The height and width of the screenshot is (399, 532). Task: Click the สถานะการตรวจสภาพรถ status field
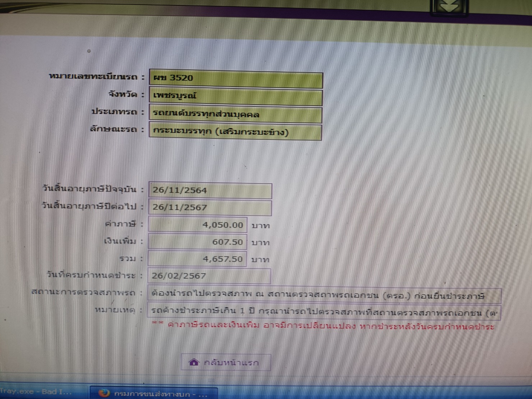pos(324,295)
